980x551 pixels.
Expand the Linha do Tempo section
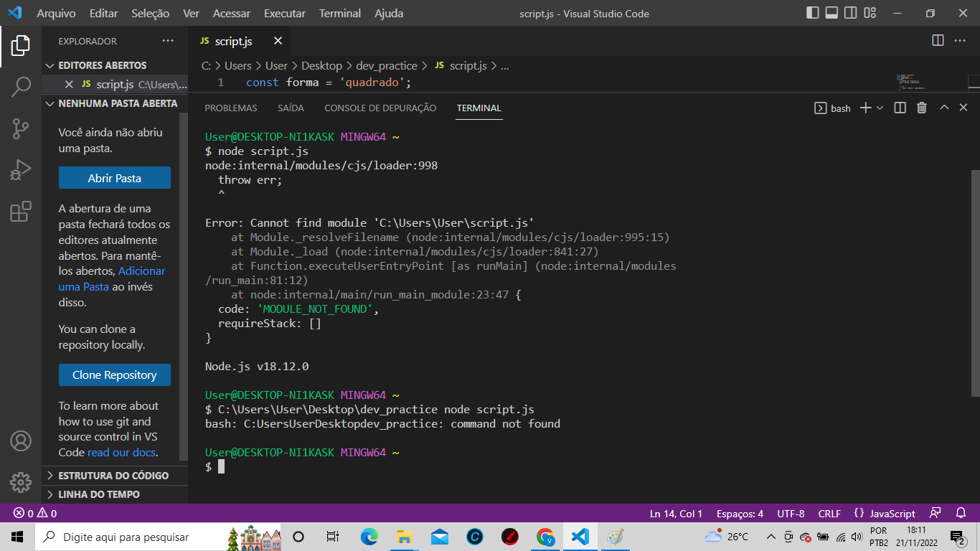(x=115, y=494)
